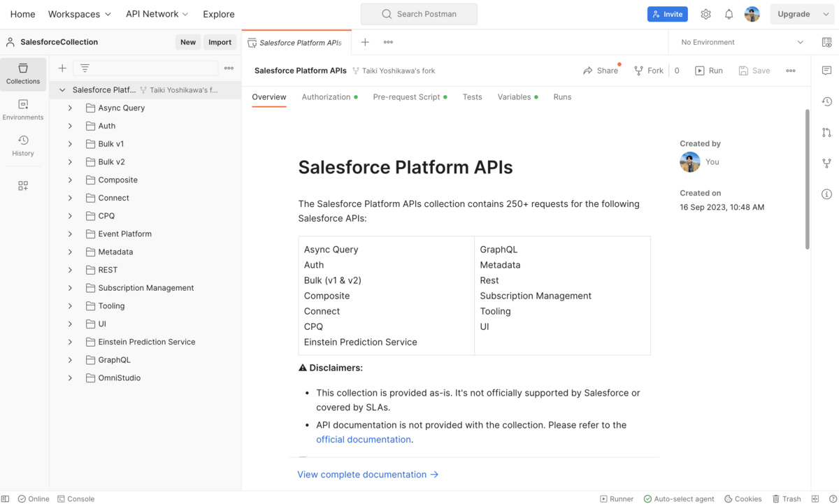Open the Runner from the status bar
Screen dimensions: 839x504
pyautogui.click(x=616, y=498)
